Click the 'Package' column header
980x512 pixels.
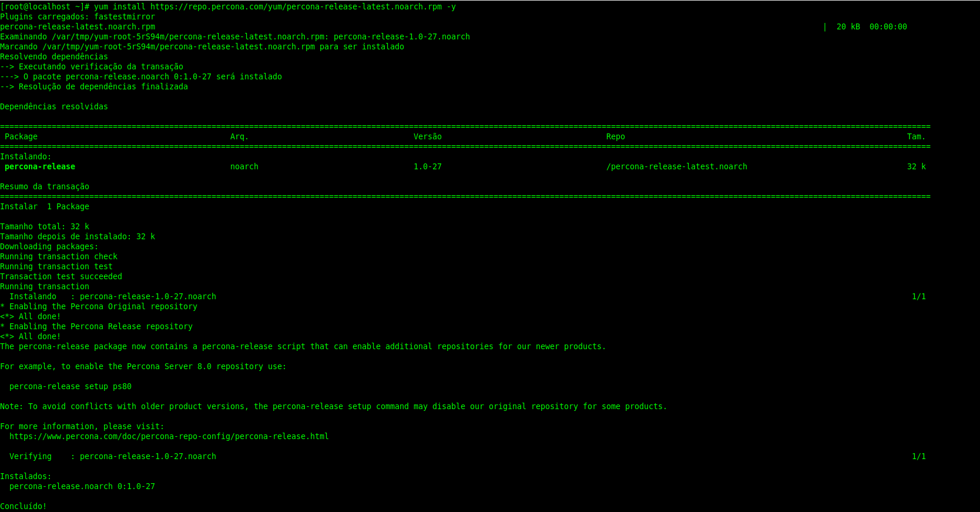21,136
